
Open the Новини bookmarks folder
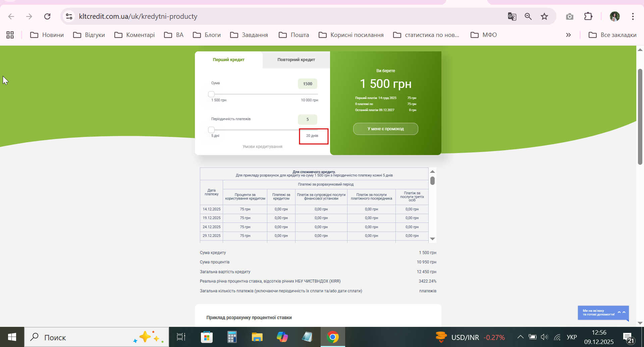(x=47, y=35)
